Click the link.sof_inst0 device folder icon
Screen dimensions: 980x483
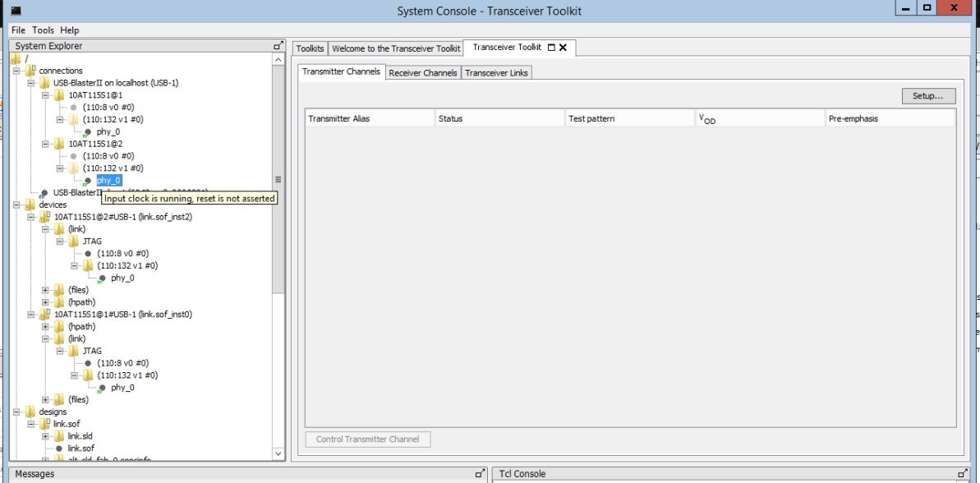(x=45, y=315)
